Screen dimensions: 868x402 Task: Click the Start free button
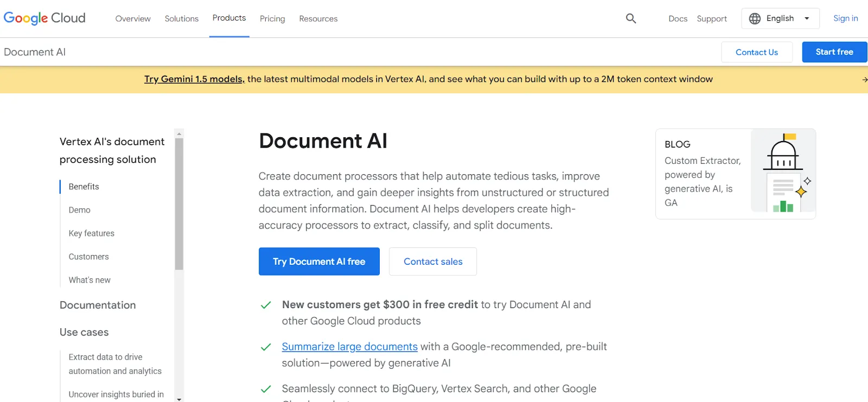click(834, 52)
